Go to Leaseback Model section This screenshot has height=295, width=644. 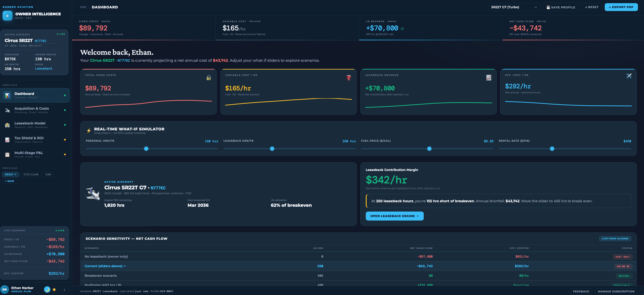[35, 125]
